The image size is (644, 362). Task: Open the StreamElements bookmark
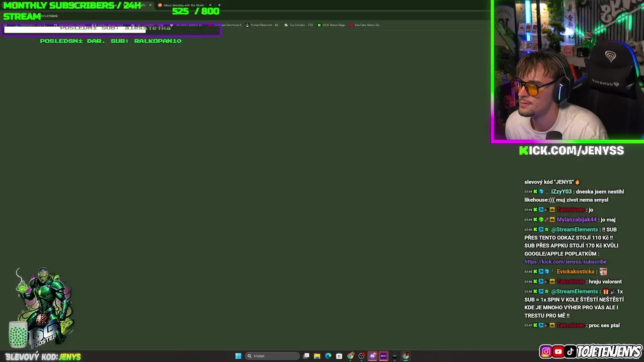tap(262, 25)
